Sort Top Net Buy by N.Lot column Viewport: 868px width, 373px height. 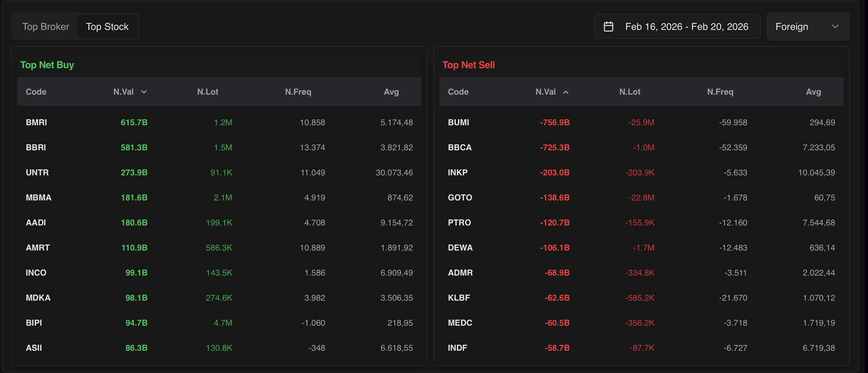coord(208,92)
